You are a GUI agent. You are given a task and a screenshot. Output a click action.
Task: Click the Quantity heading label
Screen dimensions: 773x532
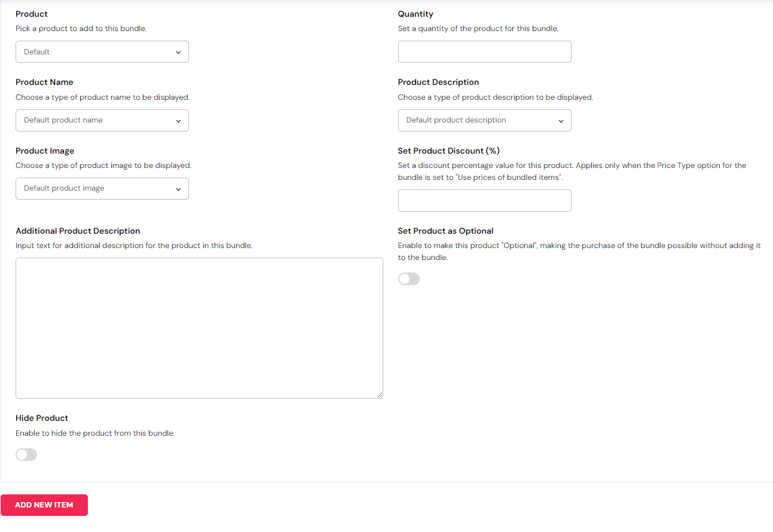[415, 14]
